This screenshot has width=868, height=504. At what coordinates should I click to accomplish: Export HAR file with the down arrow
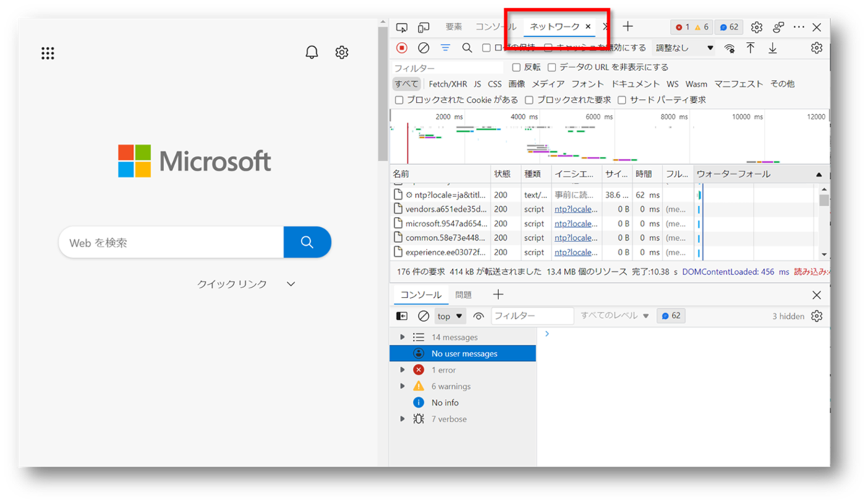[773, 48]
